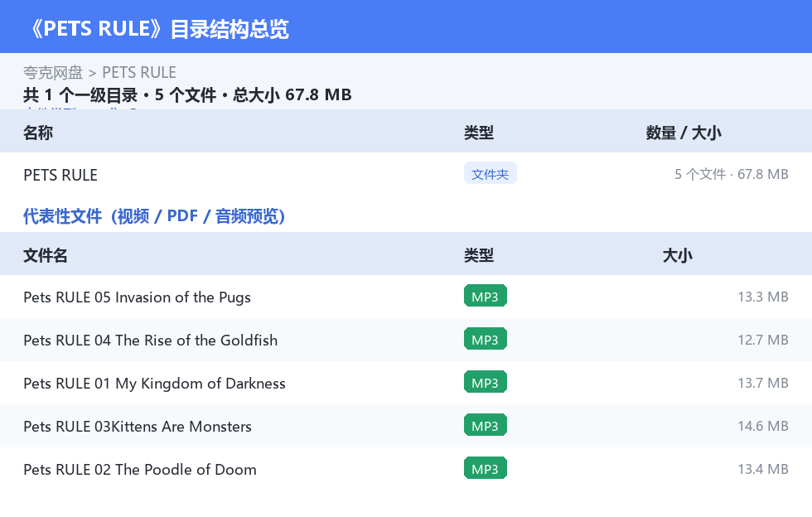Select Pets RULE 02 The Poodle of Doom
This screenshot has height=517, width=812.
coord(140,469)
